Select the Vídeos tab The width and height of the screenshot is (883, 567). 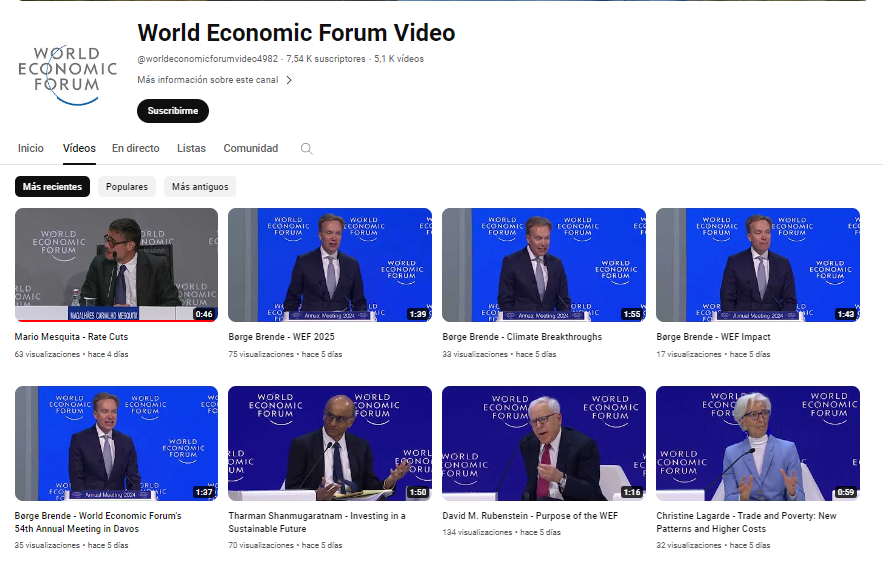79,148
